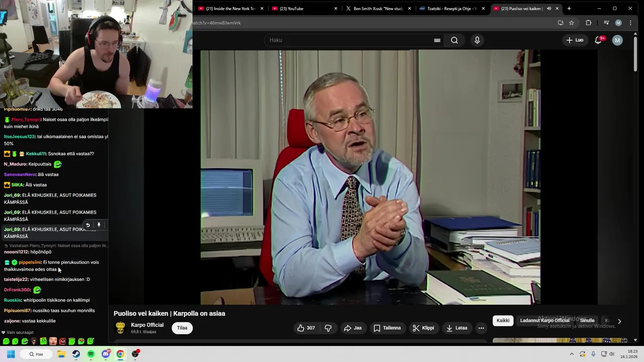Open the YouTube account avatar M
644x362 pixels.
[x=617, y=40]
